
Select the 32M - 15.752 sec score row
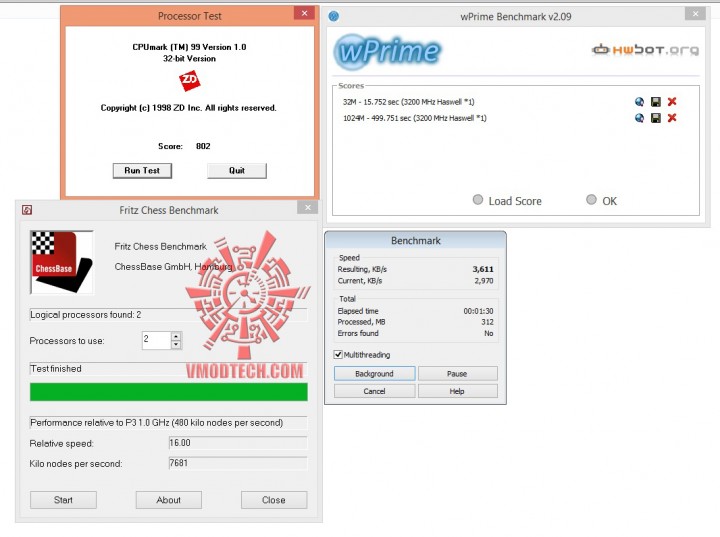[409, 102]
